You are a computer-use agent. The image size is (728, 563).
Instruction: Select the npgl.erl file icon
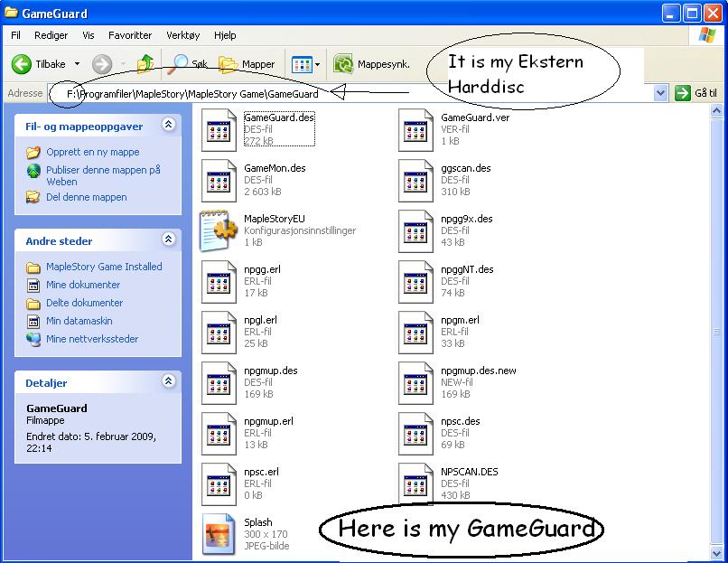pyautogui.click(x=219, y=333)
